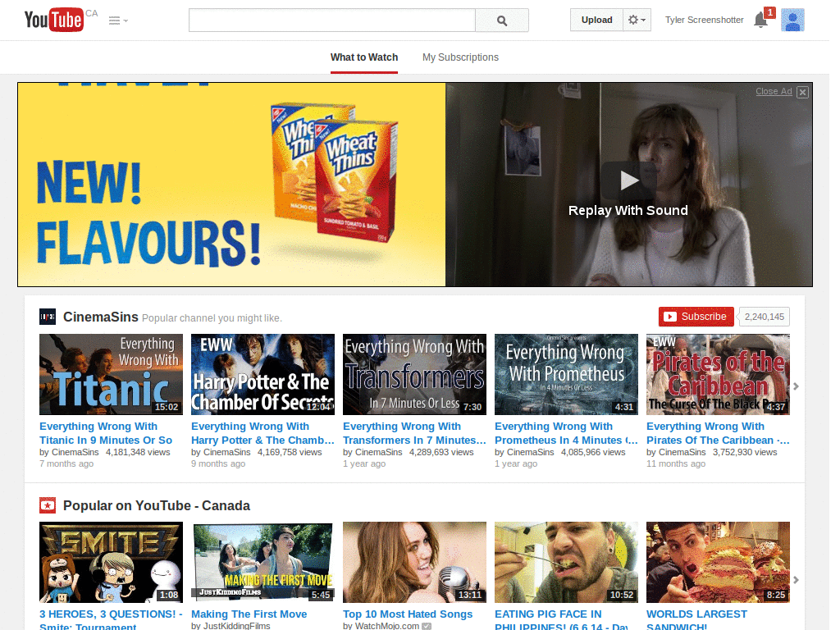The width and height of the screenshot is (840, 630).
Task: Open Transformers video thumbnail
Action: (x=414, y=374)
